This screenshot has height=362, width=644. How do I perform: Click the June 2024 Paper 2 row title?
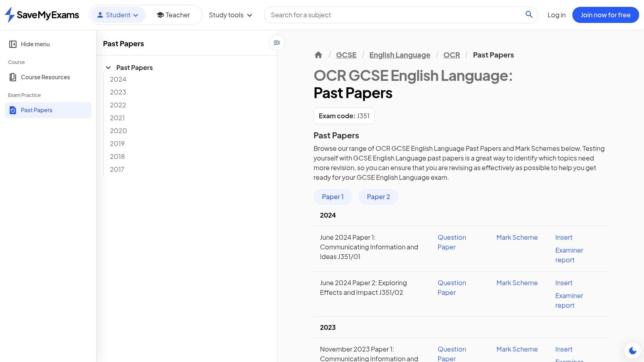(x=363, y=288)
